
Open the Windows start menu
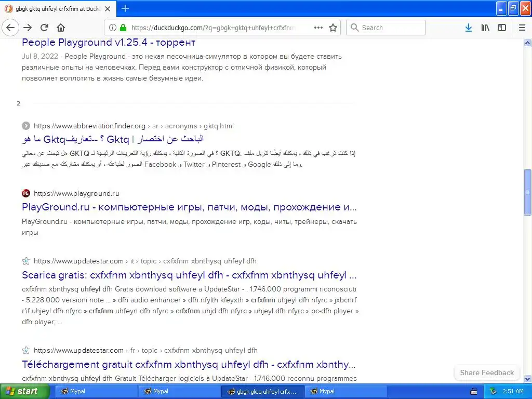click(x=24, y=391)
